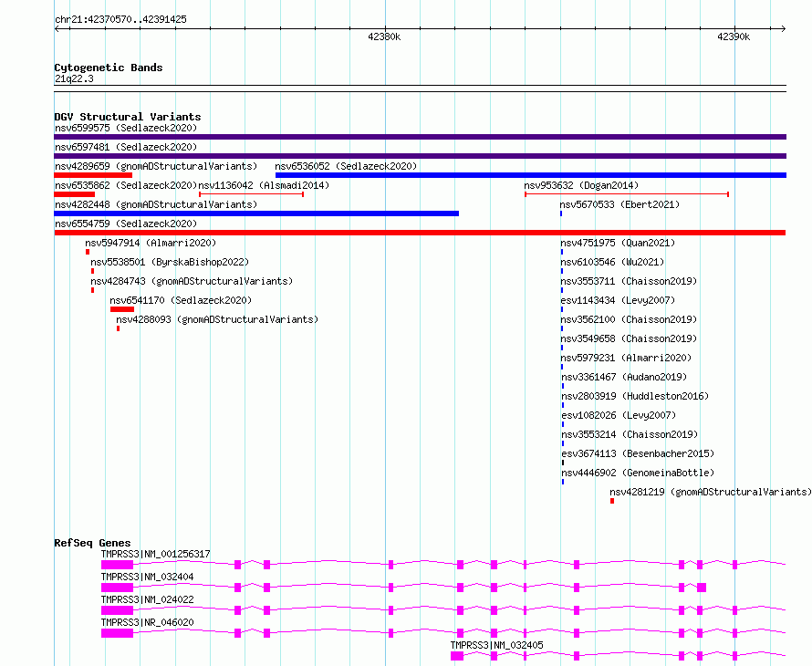
Task: Open variant nsv3562100 (Chaisson2019)
Action: 629,319
